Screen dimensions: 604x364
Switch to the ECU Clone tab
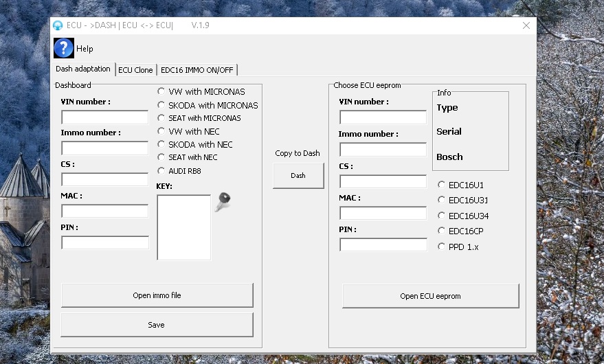[135, 70]
